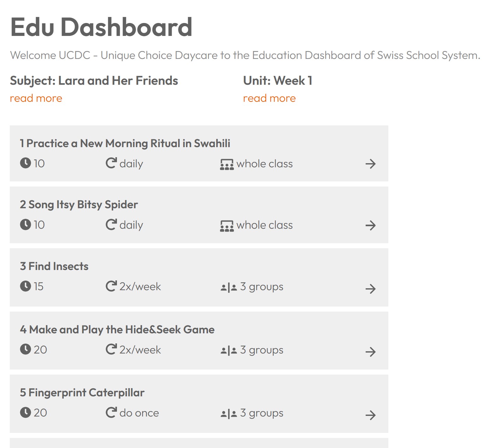The image size is (493, 448).
Task: Open Song Itsy Bitsy Spider via its arrow
Action: click(x=370, y=225)
